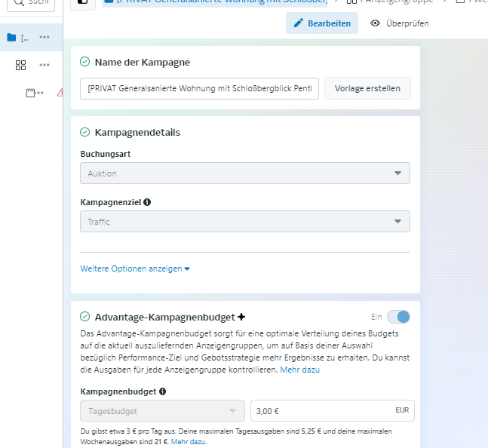This screenshot has height=448, width=488.
Task: Switch to the Überprüfen tab
Action: (399, 23)
